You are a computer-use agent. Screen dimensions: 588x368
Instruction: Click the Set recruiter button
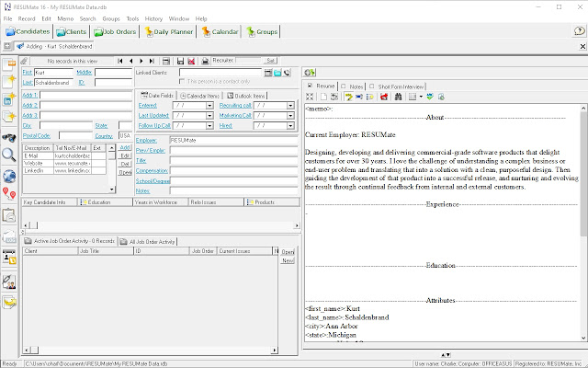click(x=270, y=61)
